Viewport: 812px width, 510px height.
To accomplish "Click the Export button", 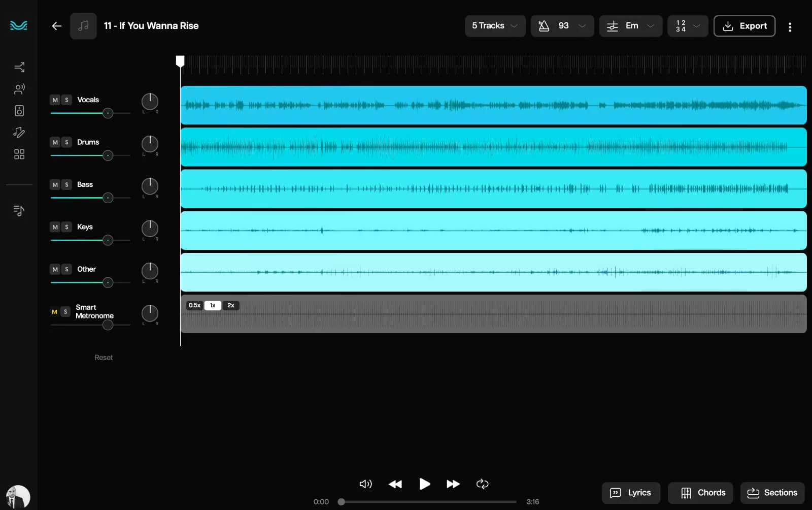I will click(744, 26).
